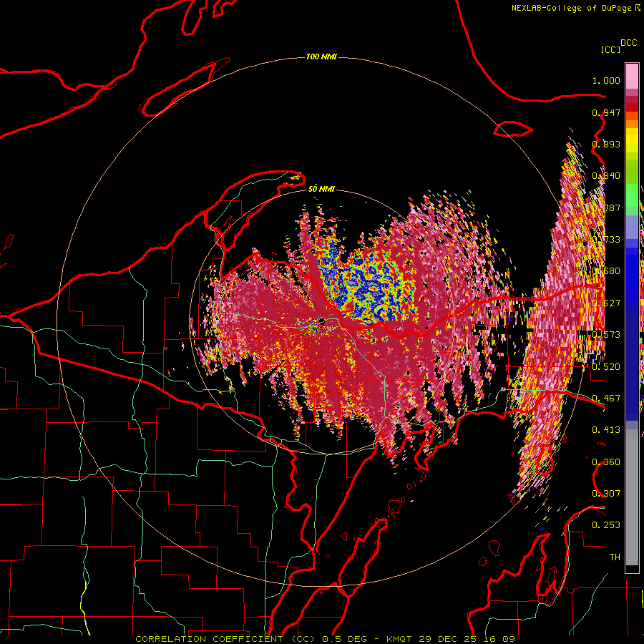This screenshot has width=644, height=644.
Task: Pick the bright yellow color bar segment
Action: click(632, 140)
